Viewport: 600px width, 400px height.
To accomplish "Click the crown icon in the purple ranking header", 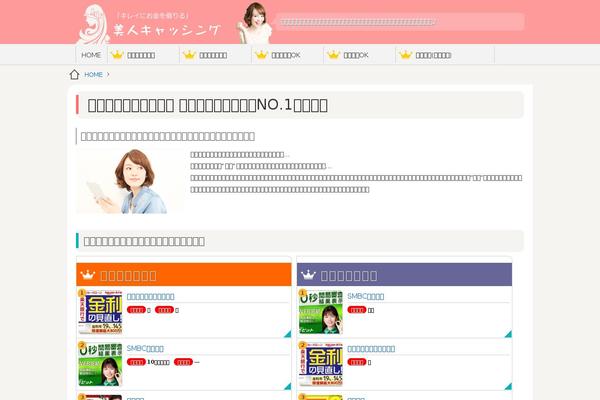I will [308, 274].
